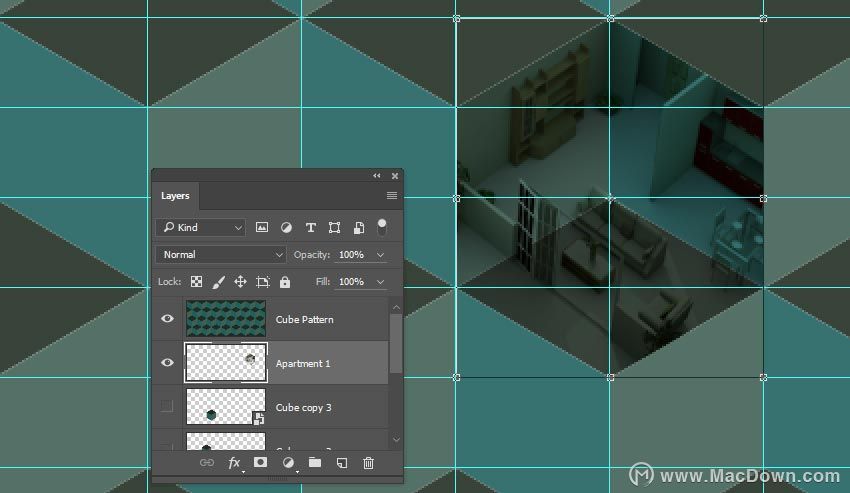Click the transform center reference point
This screenshot has width=850, height=493.
point(610,198)
